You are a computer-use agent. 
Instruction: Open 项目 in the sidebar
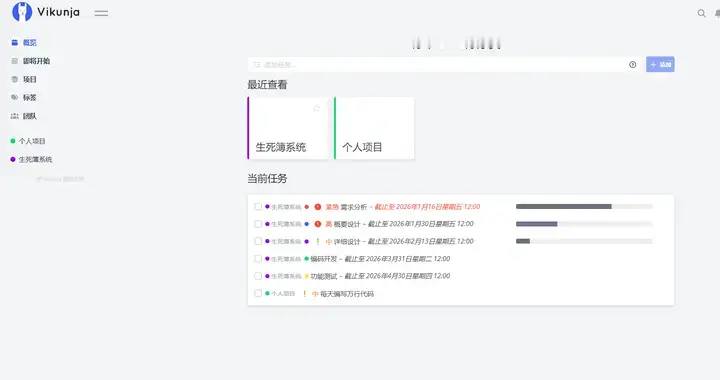[x=30, y=79]
